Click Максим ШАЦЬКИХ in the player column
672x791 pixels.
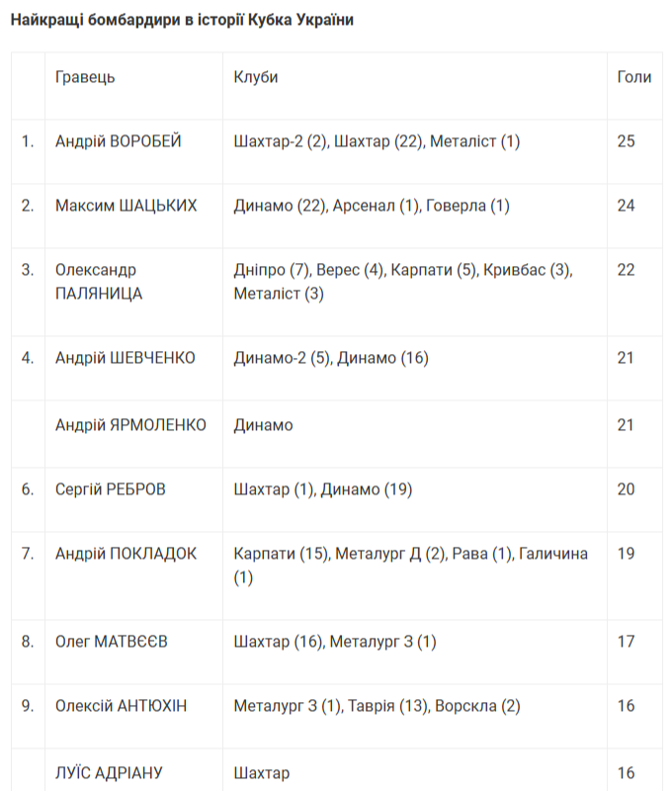[126, 206]
